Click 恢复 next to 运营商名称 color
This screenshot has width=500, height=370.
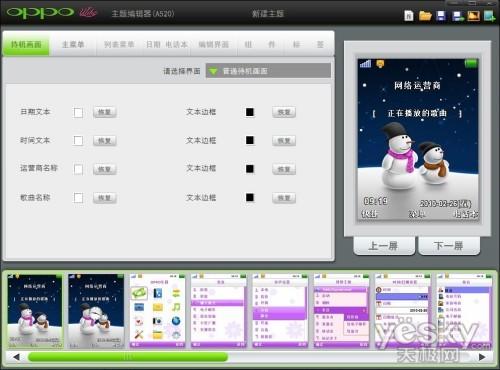pos(105,169)
